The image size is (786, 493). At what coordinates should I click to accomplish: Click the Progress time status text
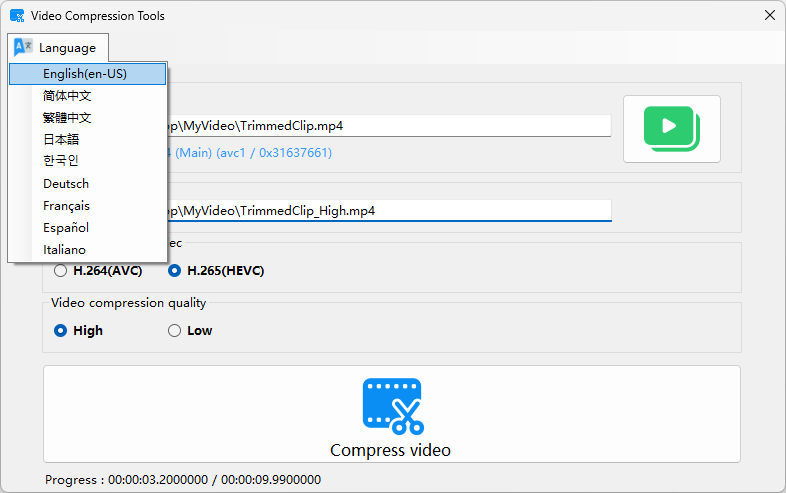[183, 480]
